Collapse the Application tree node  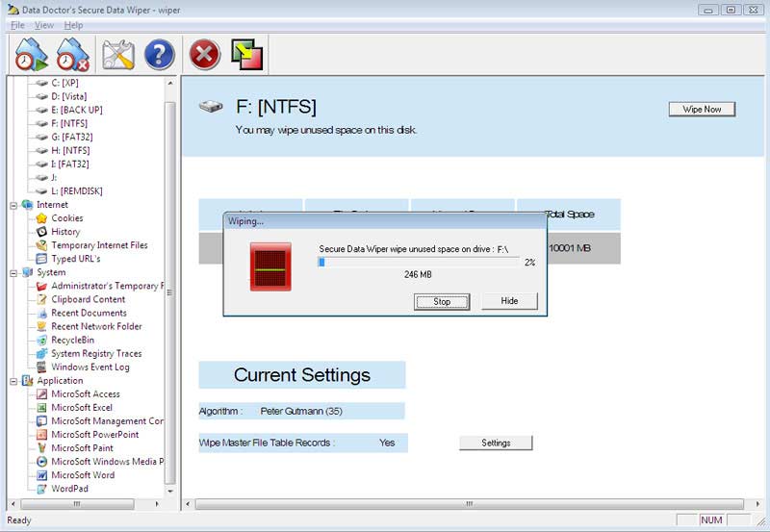(x=13, y=380)
